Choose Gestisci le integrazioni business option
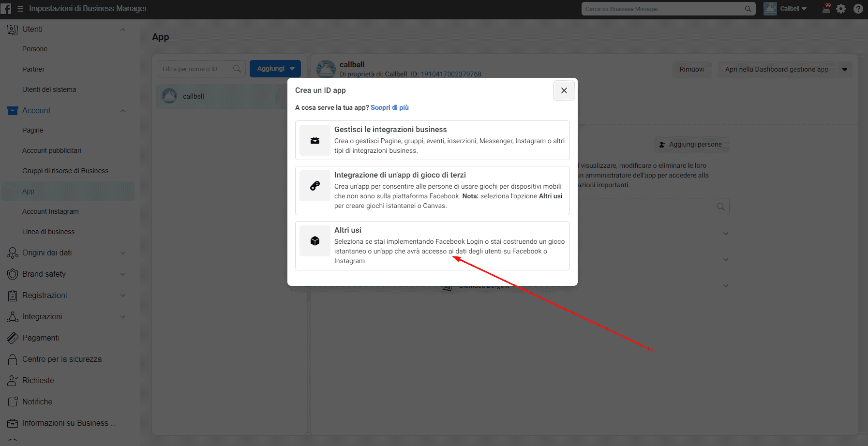Viewport: 868px width, 446px height. coord(432,140)
